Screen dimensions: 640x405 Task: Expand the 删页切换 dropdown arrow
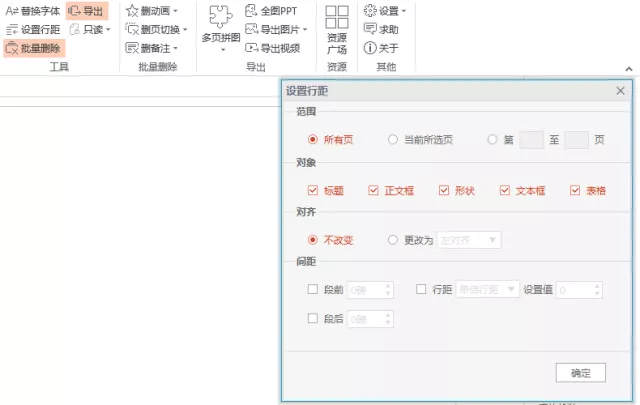pyautogui.click(x=185, y=29)
